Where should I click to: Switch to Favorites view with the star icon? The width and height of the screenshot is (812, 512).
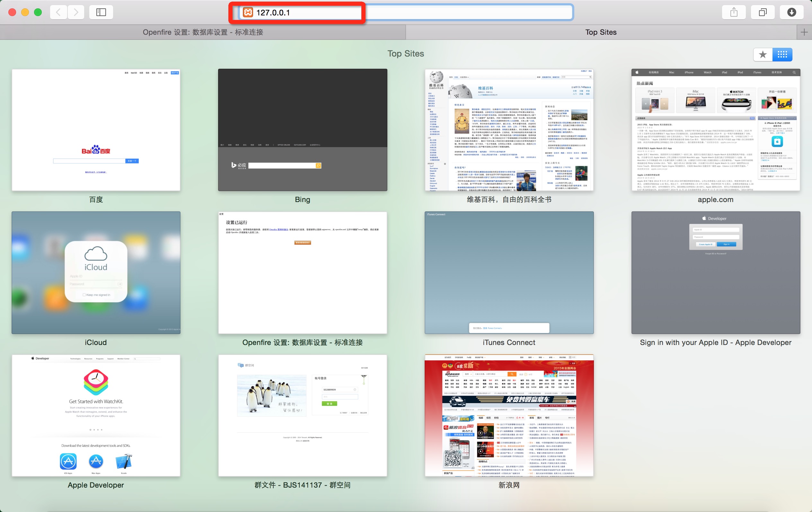pyautogui.click(x=763, y=55)
